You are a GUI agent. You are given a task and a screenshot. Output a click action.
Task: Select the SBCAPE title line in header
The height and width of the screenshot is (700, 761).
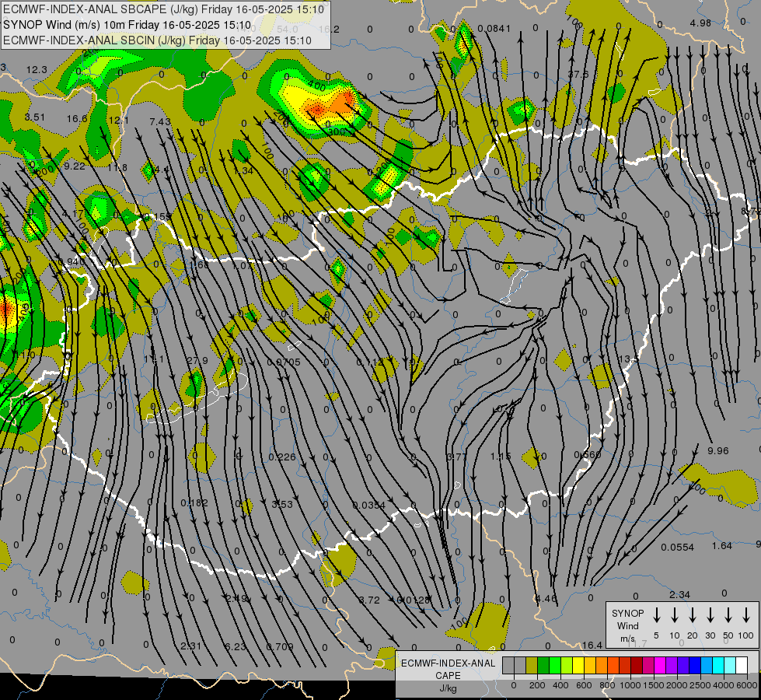163,9
